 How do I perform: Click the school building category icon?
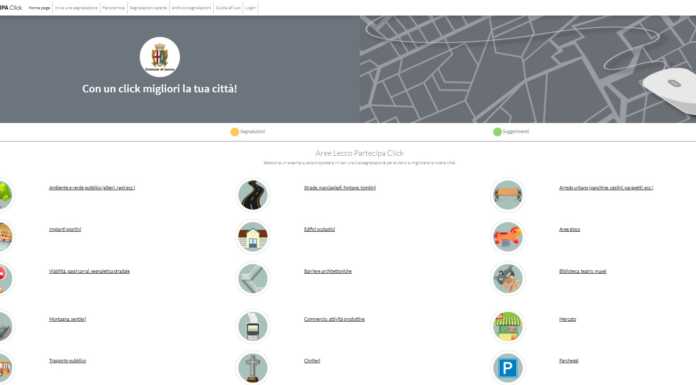point(253,237)
